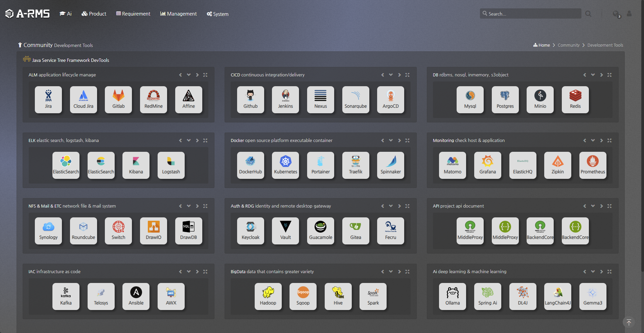Open the System menu
This screenshot has height=333, width=644.
(217, 14)
